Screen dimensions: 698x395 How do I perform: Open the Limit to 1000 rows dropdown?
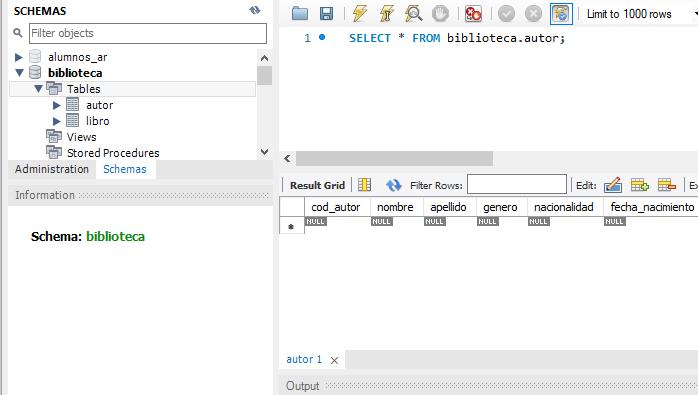(641, 14)
